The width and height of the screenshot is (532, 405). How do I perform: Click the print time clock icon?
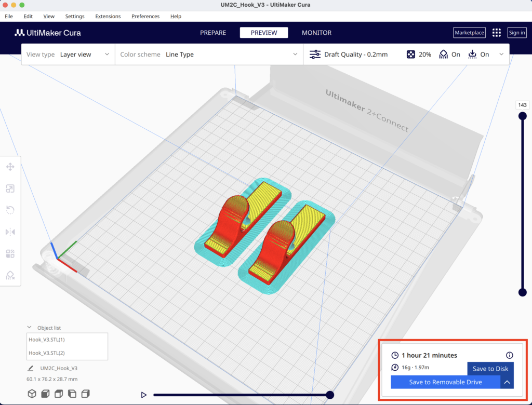(x=395, y=355)
